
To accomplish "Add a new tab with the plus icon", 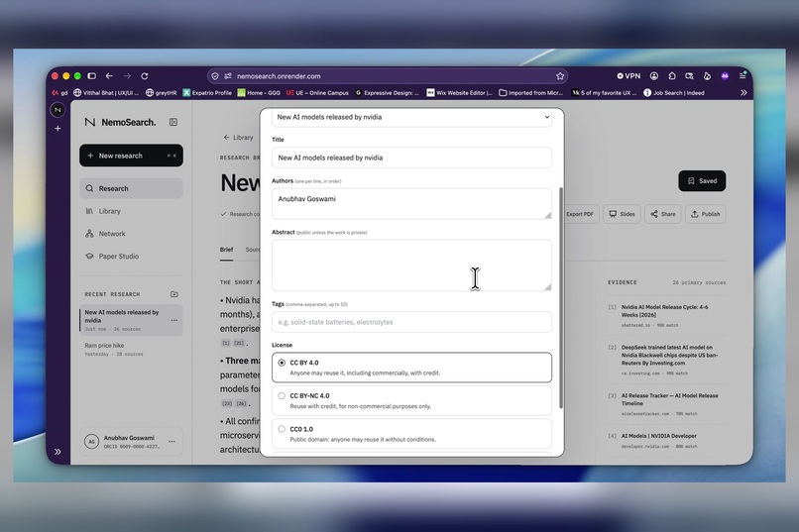I will pyautogui.click(x=57, y=128).
